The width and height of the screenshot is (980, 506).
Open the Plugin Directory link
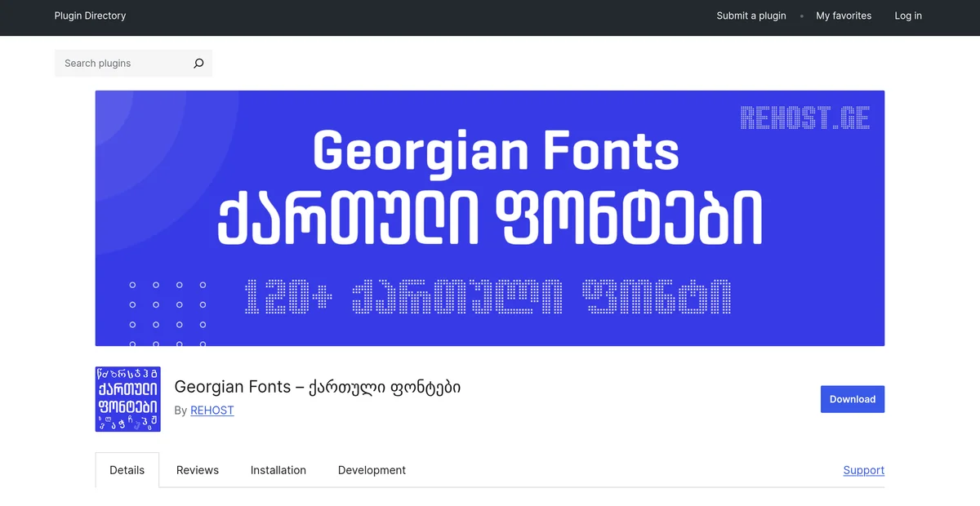tap(90, 16)
